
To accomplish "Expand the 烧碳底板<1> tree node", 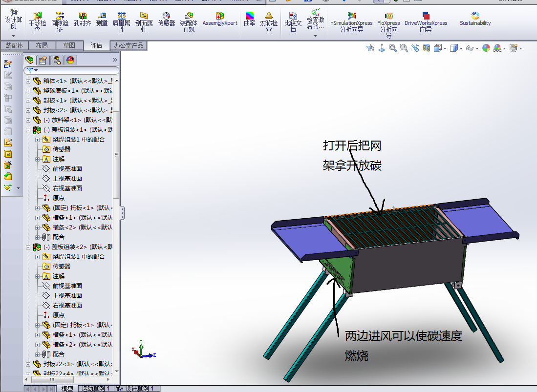I will [28, 91].
